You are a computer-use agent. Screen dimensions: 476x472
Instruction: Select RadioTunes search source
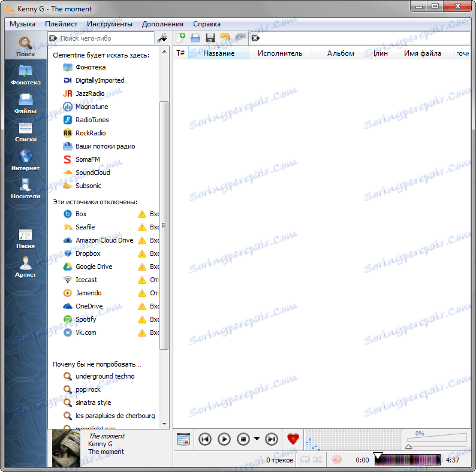pos(86,120)
